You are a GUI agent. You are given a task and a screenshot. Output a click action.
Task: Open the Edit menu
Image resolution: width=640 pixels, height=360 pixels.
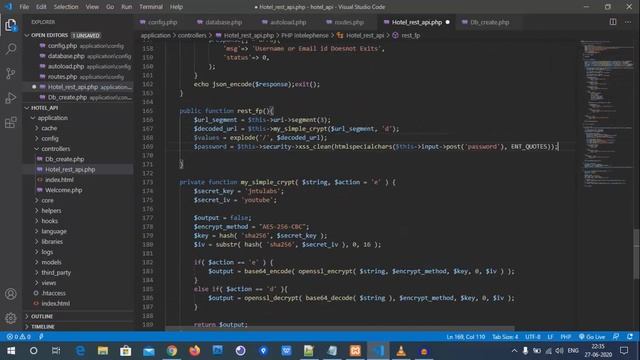point(41,7)
